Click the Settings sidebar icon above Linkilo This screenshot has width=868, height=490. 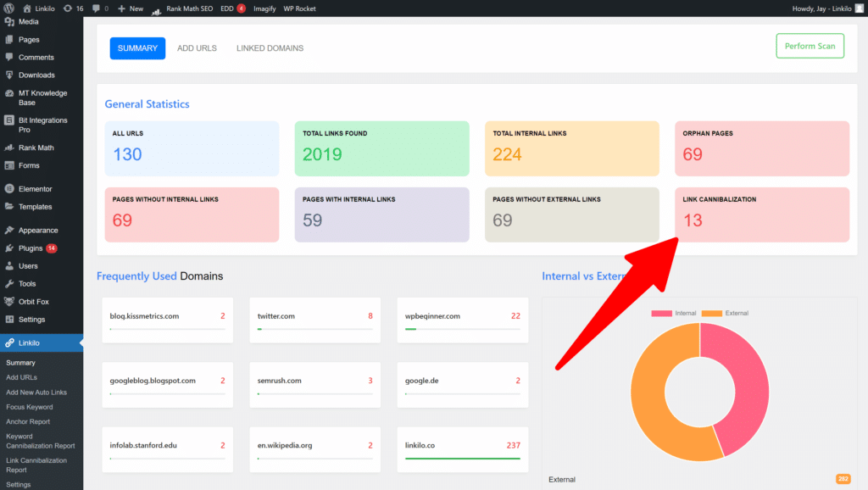(x=9, y=320)
